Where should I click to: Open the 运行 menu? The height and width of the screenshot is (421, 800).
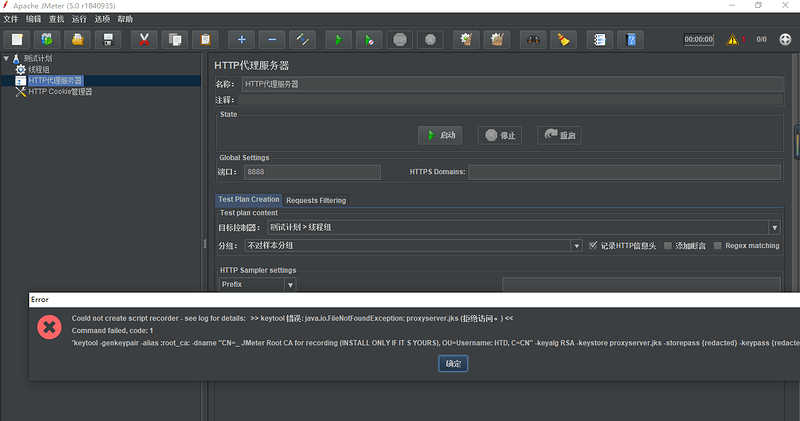click(x=79, y=19)
